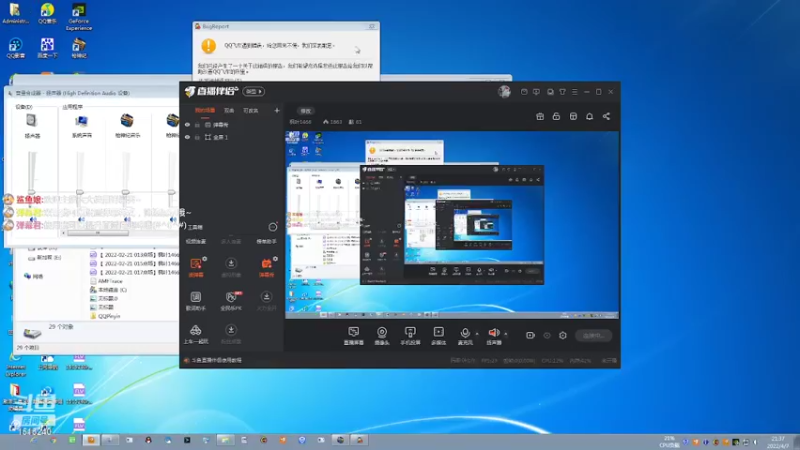Click the first small title bar icon right of avatar
Viewport: 800px width, 450px height.
click(524, 92)
